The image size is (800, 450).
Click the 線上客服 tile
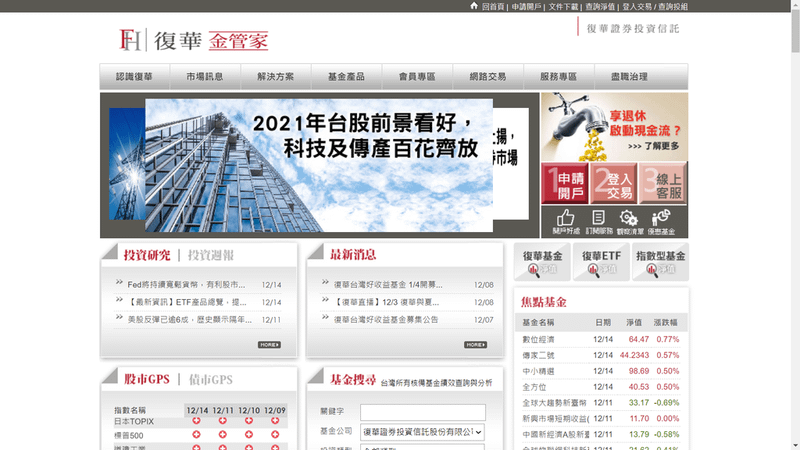pyautogui.click(x=662, y=184)
